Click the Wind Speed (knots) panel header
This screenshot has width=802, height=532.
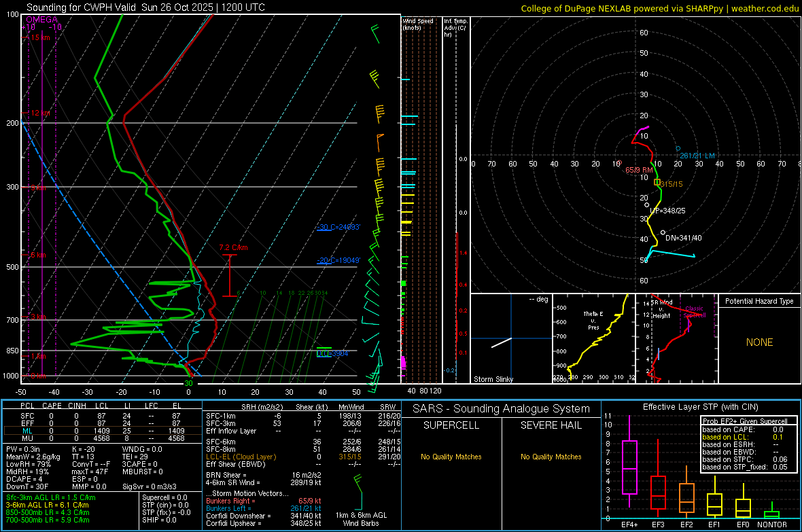418,24
